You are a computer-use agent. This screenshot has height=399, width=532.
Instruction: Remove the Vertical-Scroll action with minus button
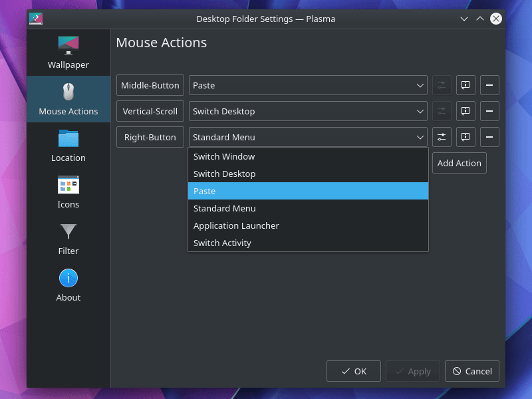pos(489,111)
